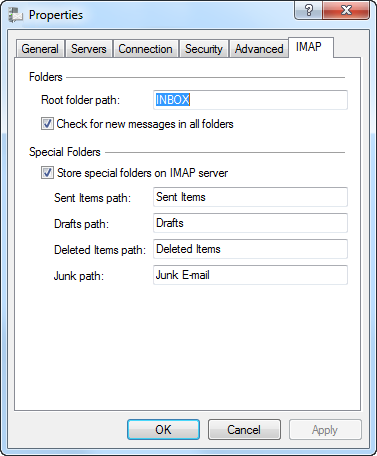This screenshot has width=377, height=456.
Task: Click the Deleted Items path field
Action: point(250,249)
